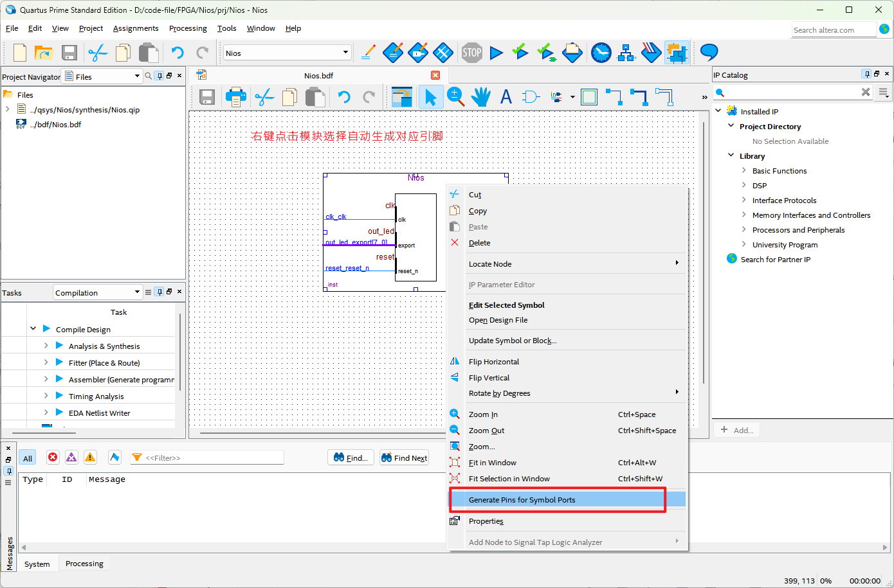Expand the Nios.qip file tree node
This screenshot has height=588, width=894.
(8, 109)
